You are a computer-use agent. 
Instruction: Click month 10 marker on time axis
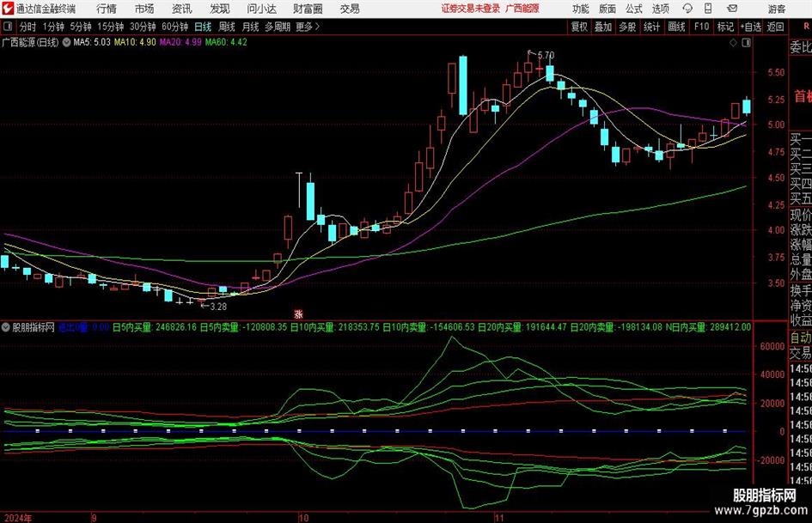303,518
